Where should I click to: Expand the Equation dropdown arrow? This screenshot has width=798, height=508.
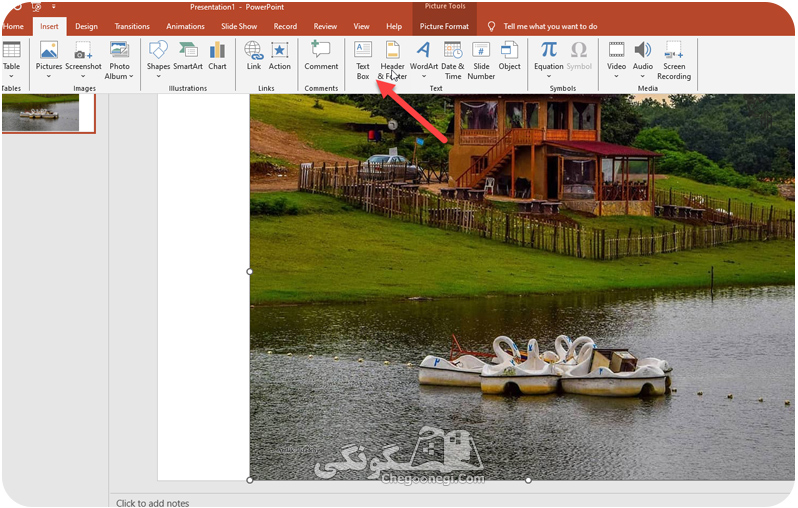549,76
